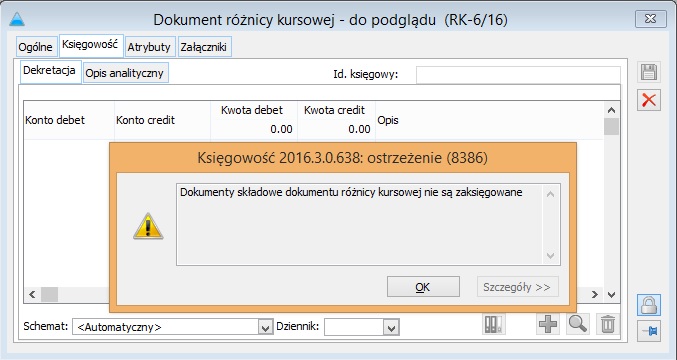677x360 pixels.
Task: Switch to the Atrybuty tab
Action: point(149,47)
